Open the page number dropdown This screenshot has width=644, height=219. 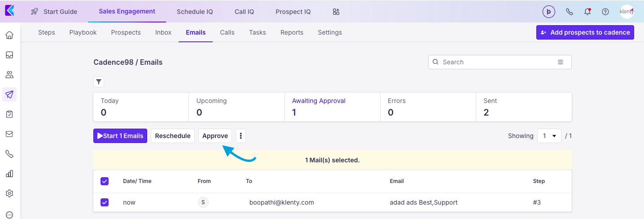point(549,136)
